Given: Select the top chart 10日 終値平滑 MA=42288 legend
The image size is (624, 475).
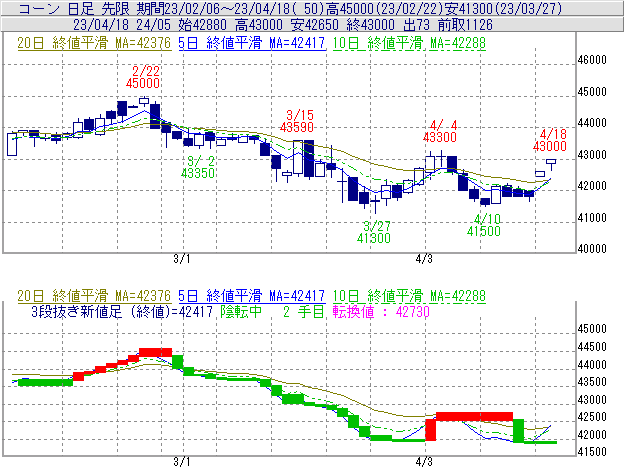Looking at the screenshot, I should (409, 43).
